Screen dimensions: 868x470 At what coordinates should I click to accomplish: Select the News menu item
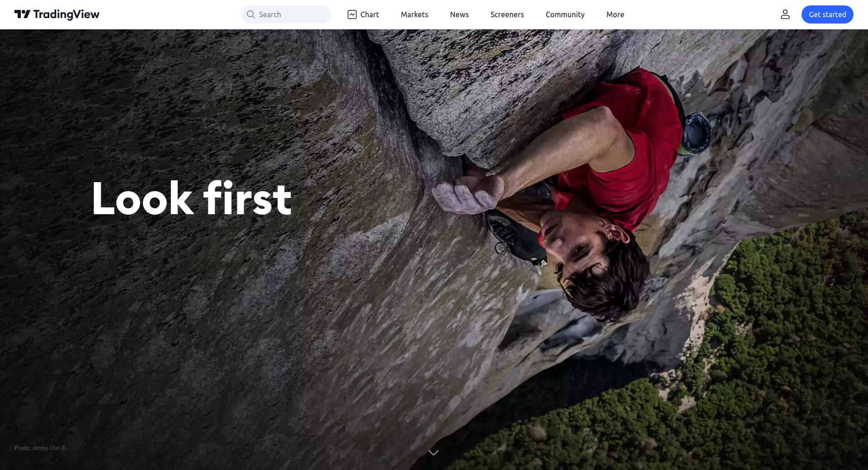459,14
